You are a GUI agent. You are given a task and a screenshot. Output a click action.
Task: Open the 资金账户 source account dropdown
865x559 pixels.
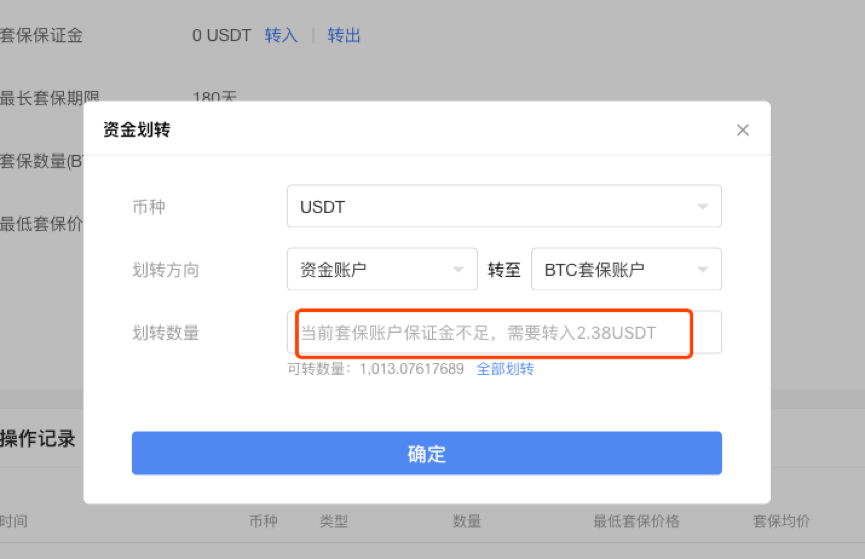382,269
